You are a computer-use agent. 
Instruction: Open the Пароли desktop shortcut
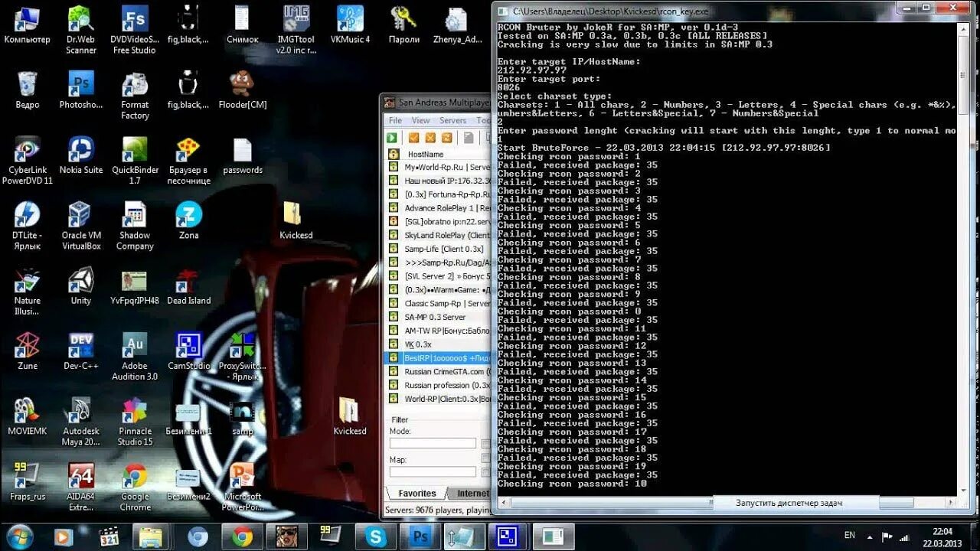(403, 24)
